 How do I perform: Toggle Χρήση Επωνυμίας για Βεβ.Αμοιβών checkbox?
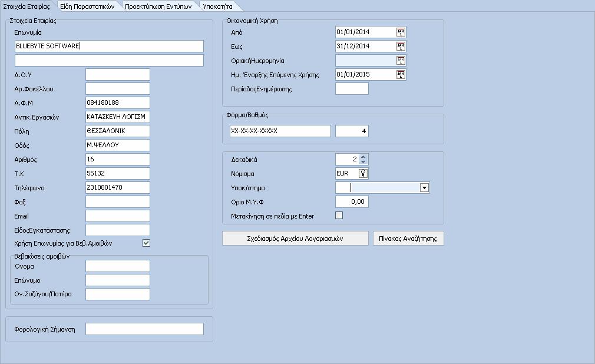pyautogui.click(x=147, y=243)
